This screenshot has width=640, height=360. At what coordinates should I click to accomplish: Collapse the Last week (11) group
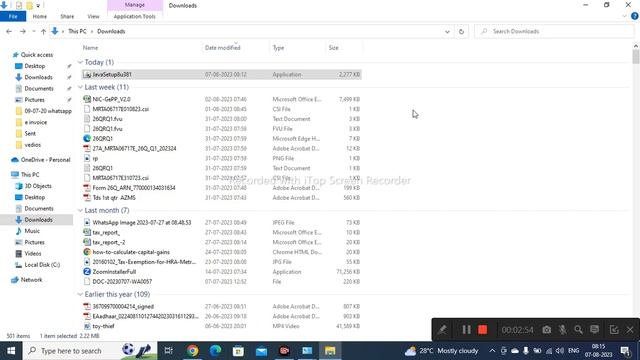[x=80, y=87]
